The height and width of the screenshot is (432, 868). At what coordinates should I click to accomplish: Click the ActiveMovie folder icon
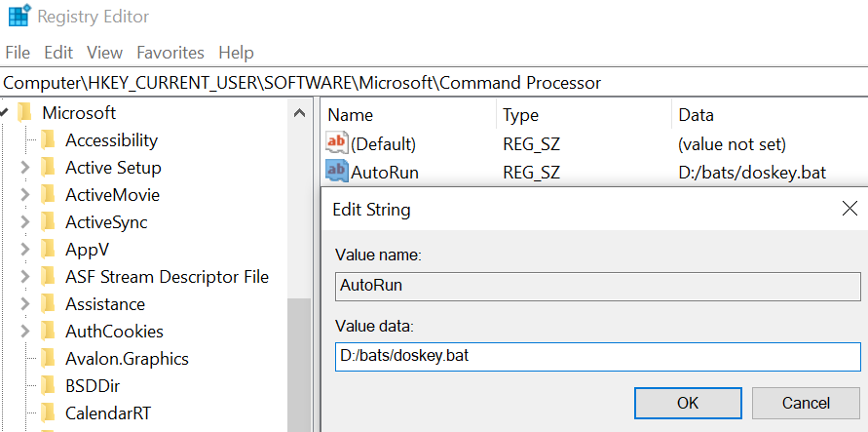pyautogui.click(x=48, y=195)
